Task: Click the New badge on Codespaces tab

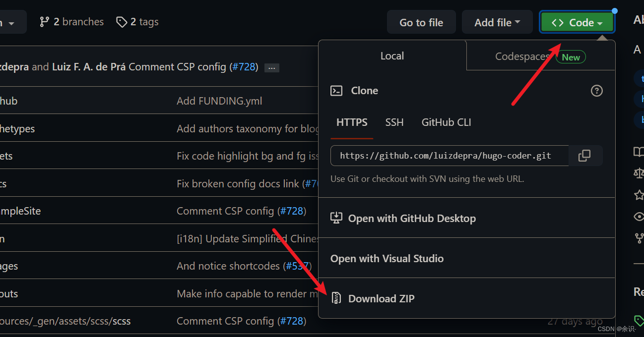Action: click(x=571, y=57)
